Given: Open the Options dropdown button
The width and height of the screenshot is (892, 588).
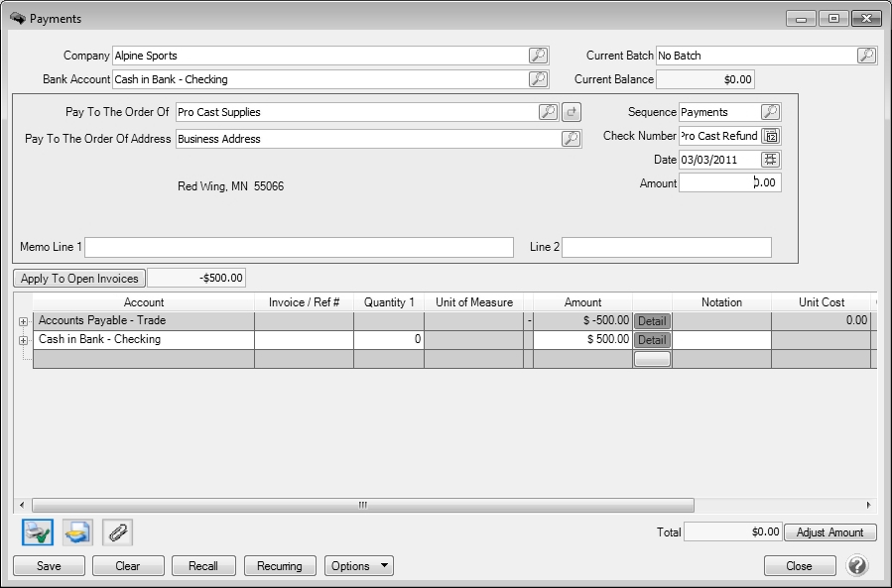Looking at the screenshot, I should [358, 566].
